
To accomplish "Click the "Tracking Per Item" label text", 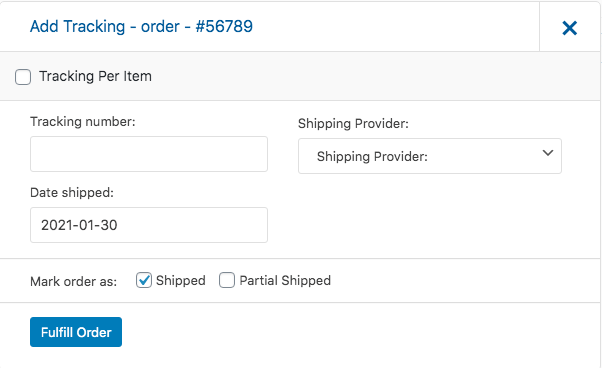I will 95,76.
